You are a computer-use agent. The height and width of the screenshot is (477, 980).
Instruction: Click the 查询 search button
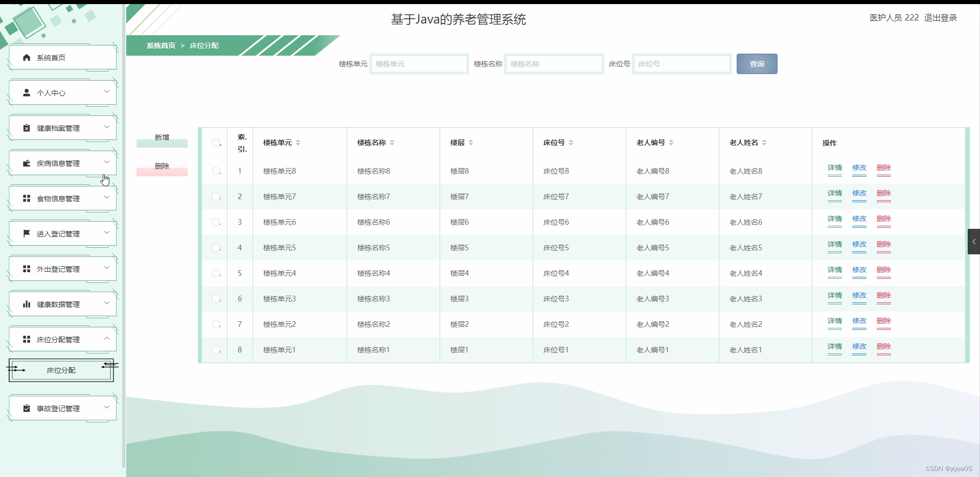[757, 64]
